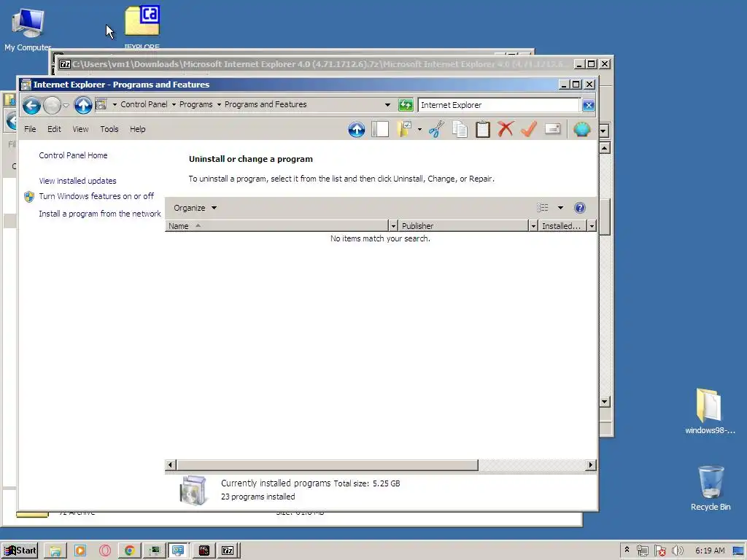
Task: Click the Copy pages icon
Action: point(460,130)
